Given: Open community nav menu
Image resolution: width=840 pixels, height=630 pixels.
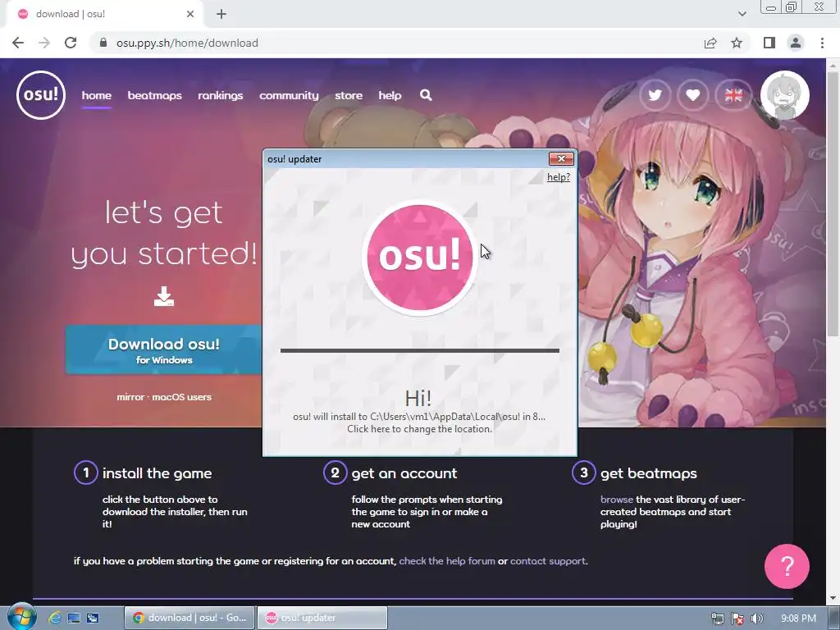Looking at the screenshot, I should pyautogui.click(x=289, y=95).
